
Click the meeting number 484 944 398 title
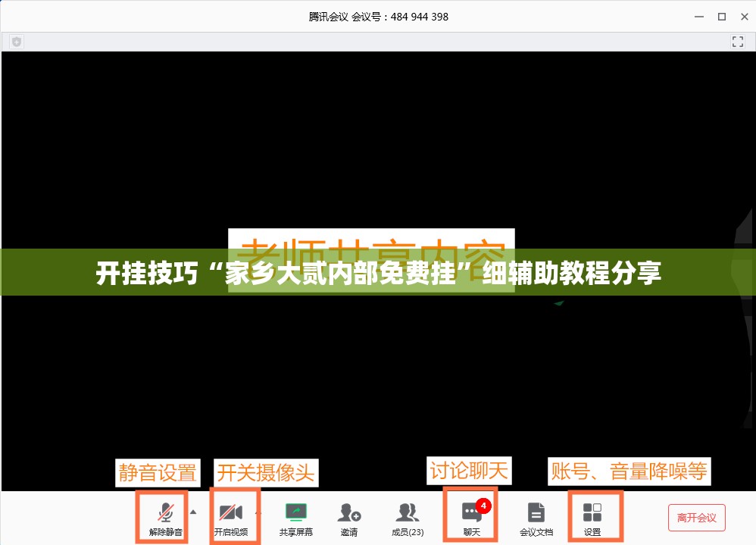(379, 17)
